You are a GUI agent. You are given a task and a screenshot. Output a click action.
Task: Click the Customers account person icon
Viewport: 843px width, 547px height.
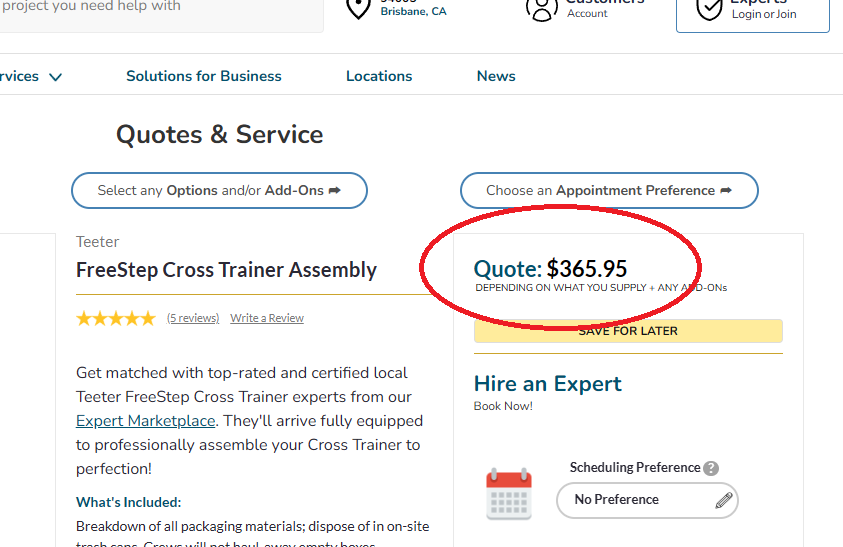pyautogui.click(x=541, y=8)
